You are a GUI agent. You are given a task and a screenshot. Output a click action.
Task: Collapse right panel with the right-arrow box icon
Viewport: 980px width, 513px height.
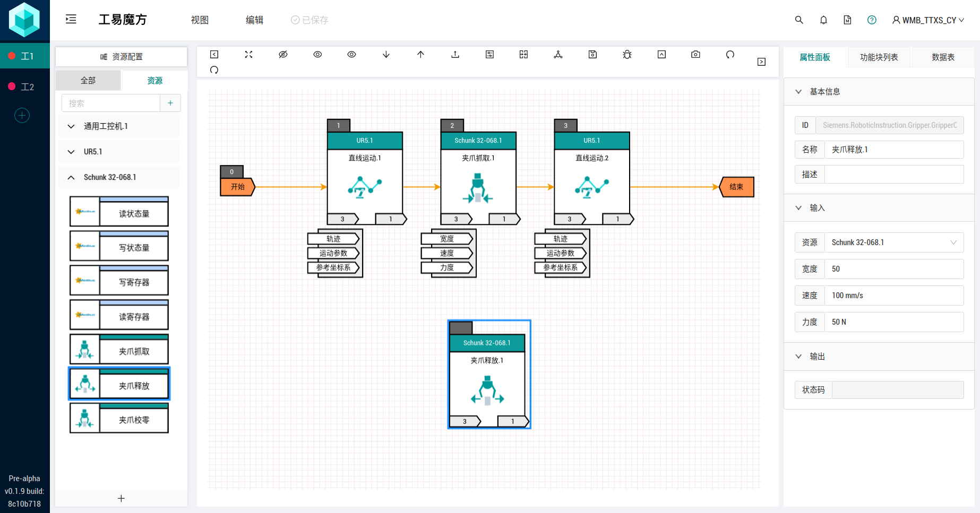click(x=761, y=62)
